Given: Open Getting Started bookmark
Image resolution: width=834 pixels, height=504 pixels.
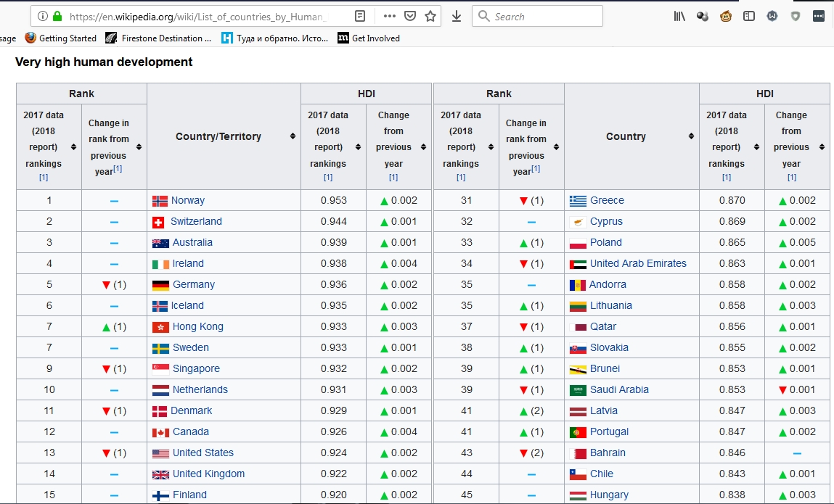Looking at the screenshot, I should point(61,38).
